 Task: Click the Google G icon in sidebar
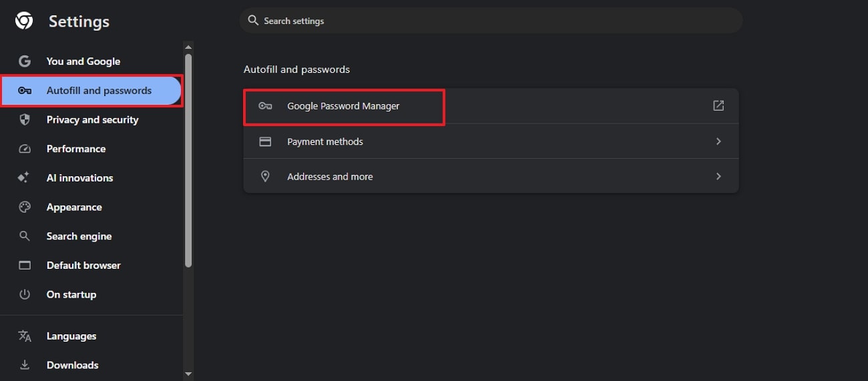25,61
